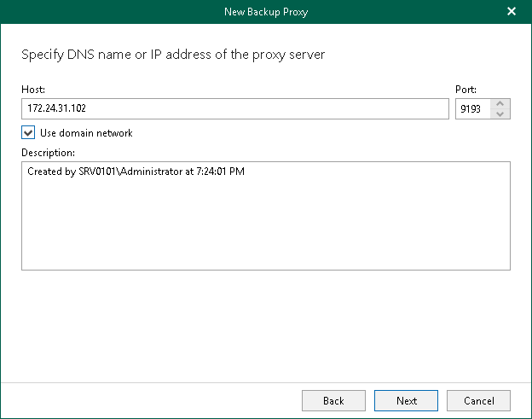Click the port decrement down arrow
Screen dimensions: 532x419
click(500, 113)
